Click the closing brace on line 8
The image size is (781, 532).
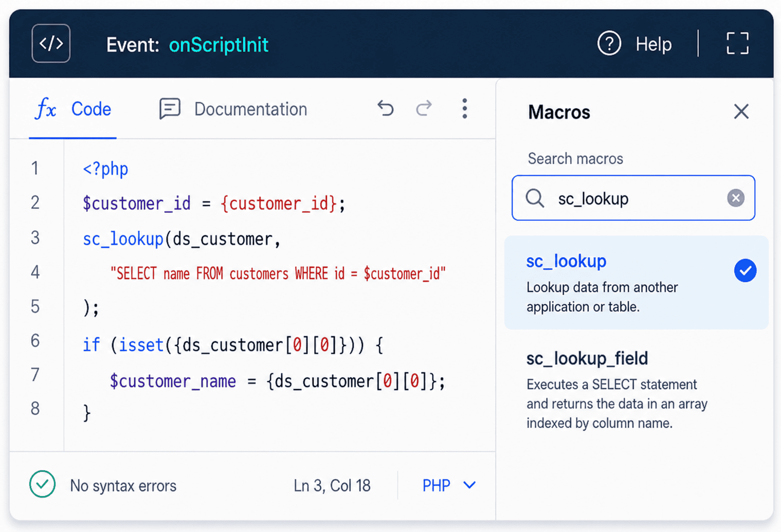pyautogui.click(x=87, y=413)
